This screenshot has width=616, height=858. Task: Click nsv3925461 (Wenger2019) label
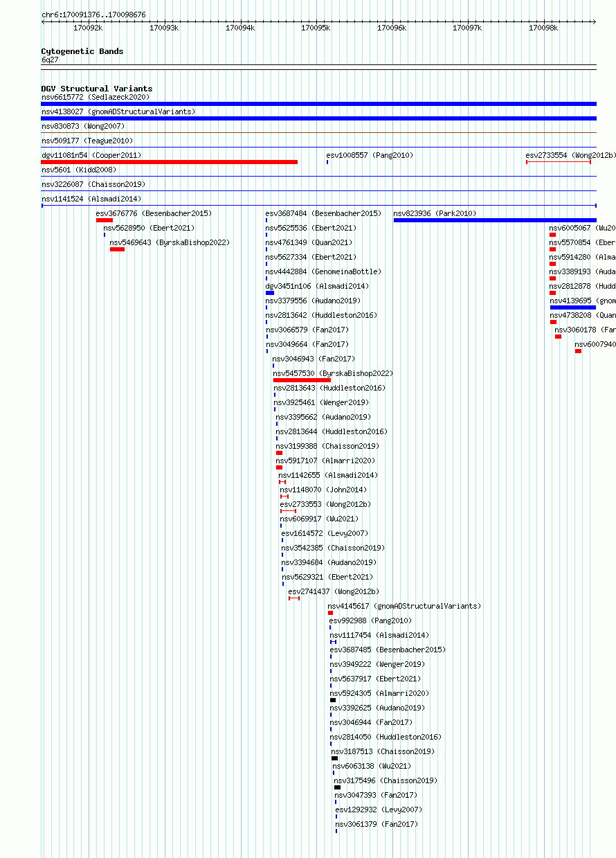click(321, 402)
